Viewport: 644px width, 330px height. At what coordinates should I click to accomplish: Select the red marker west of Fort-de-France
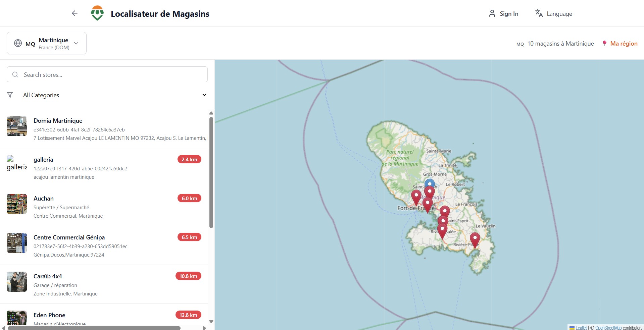pyautogui.click(x=416, y=197)
